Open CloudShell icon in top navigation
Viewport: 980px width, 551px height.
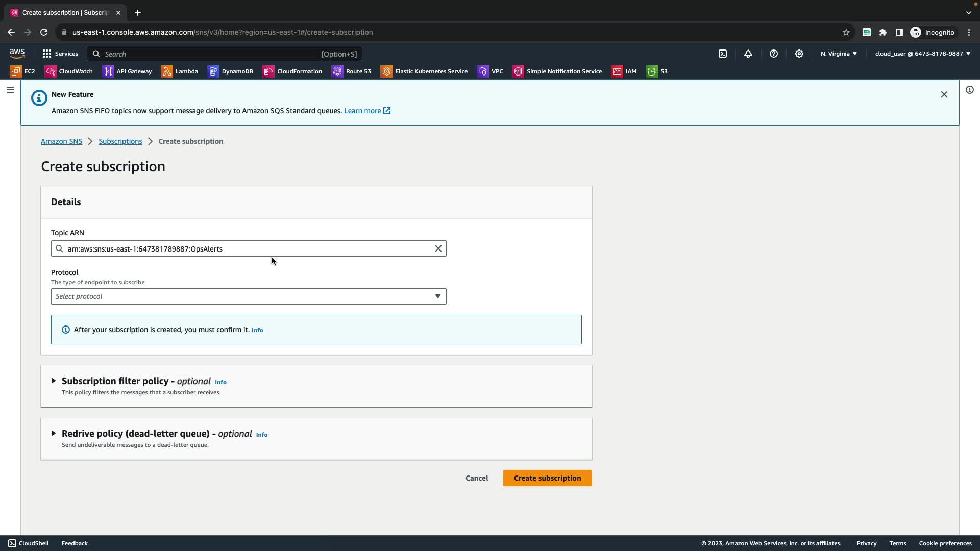click(x=723, y=54)
